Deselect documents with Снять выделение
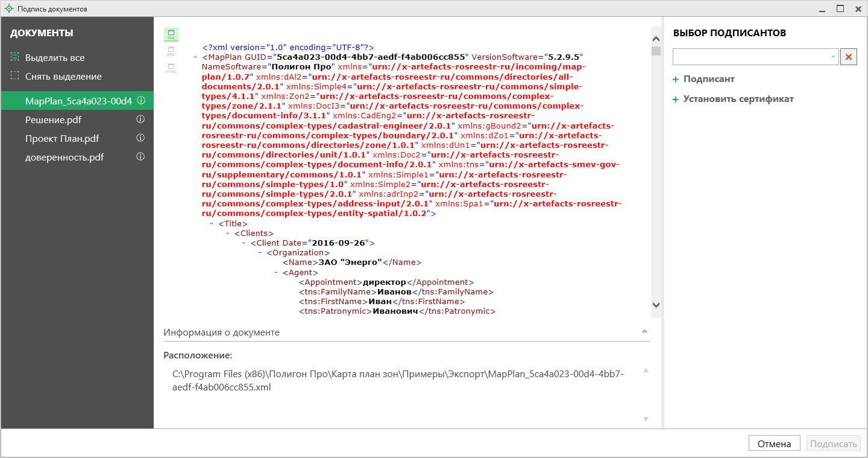 click(x=63, y=77)
